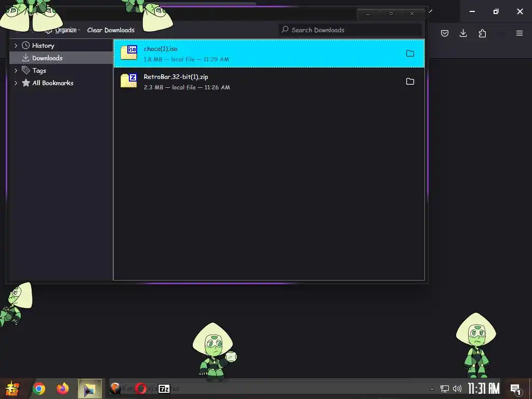Close the Library window
The width and height of the screenshot is (532, 399).
pos(412,14)
